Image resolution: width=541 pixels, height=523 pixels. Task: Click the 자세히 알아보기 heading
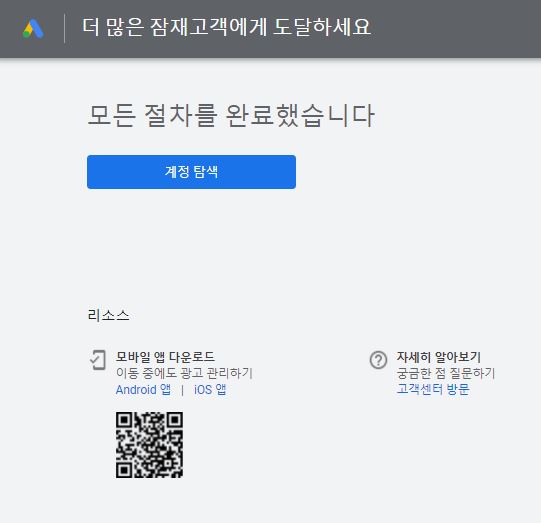439,357
